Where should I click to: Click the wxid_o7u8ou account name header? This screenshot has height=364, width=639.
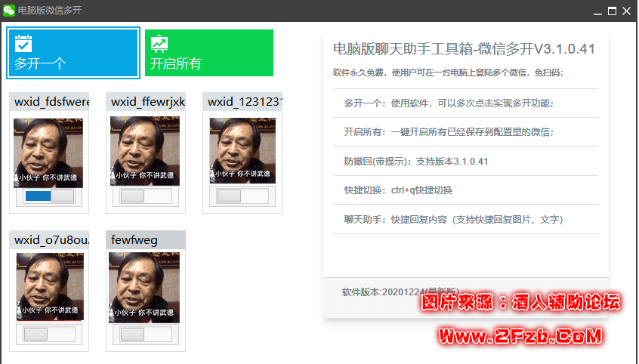[x=49, y=239]
